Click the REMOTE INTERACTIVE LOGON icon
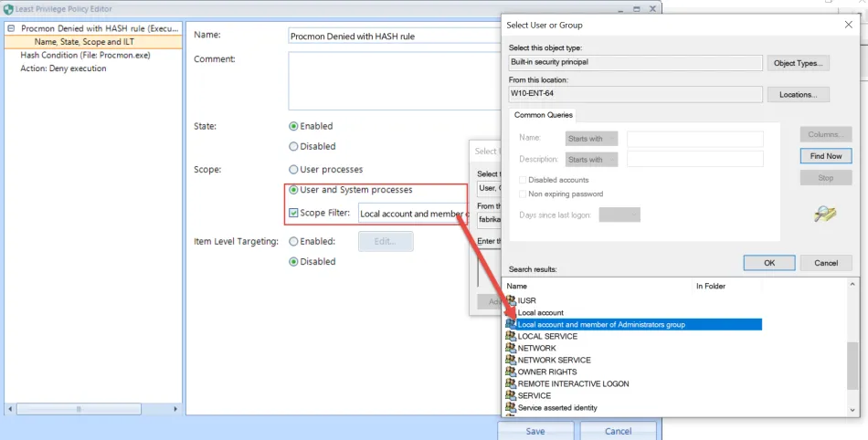868x440 pixels. (511, 383)
